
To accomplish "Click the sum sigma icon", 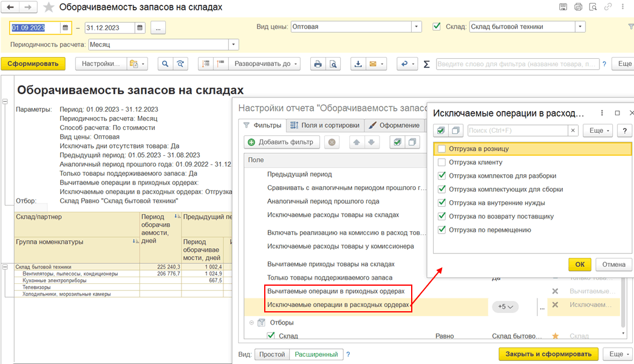I will [x=426, y=64].
